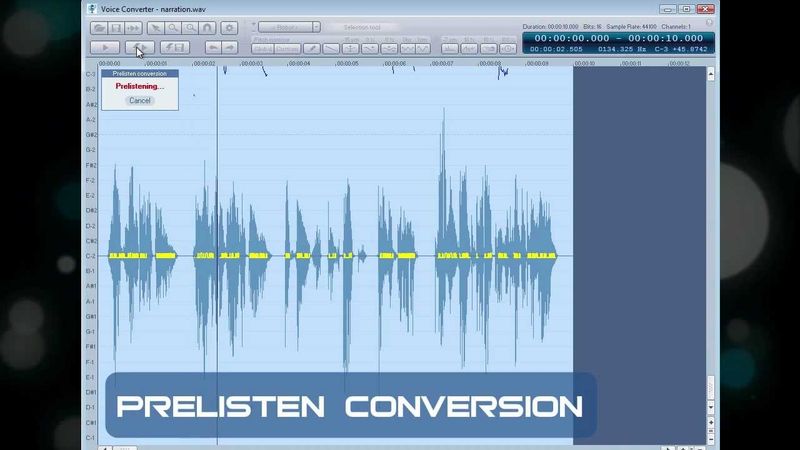
Task: Open settings with the gear icon
Action: [x=229, y=28]
